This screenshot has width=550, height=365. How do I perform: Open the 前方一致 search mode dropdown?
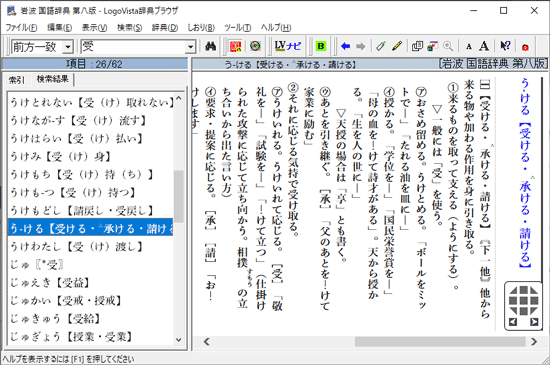coord(68,47)
